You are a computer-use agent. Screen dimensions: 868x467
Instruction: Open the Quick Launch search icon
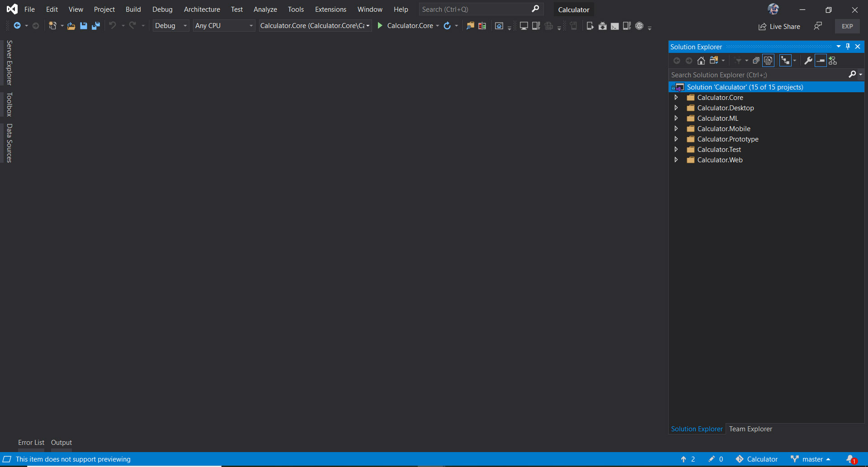coord(535,9)
